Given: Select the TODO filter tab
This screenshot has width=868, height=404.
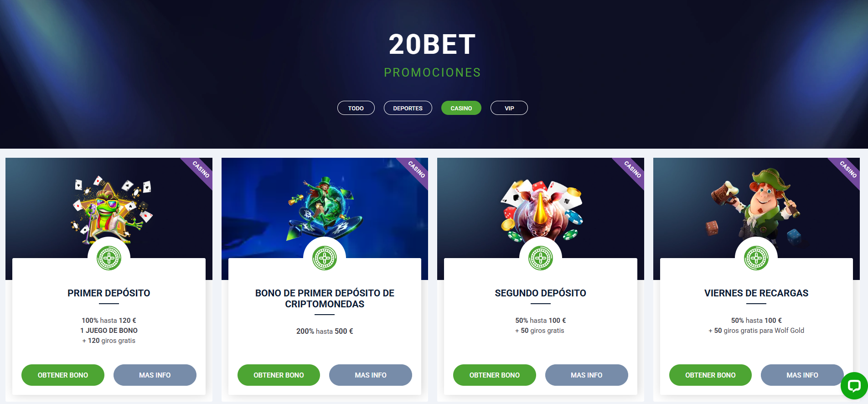Looking at the screenshot, I should click(356, 108).
